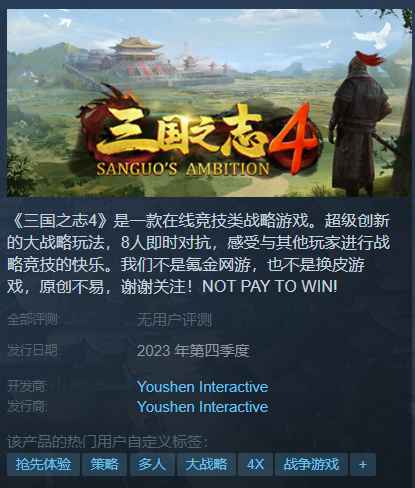
Task: Open the 多人 tag
Action: coord(152,464)
